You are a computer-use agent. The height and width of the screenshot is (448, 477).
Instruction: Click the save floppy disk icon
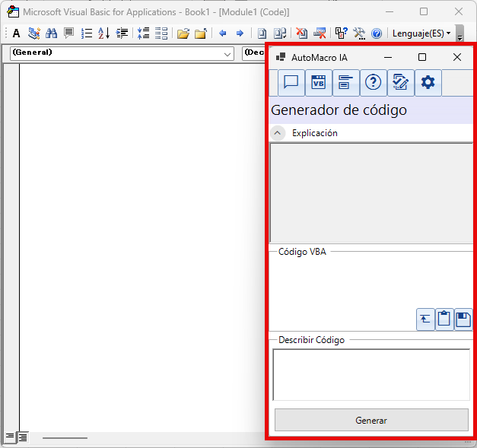click(463, 319)
